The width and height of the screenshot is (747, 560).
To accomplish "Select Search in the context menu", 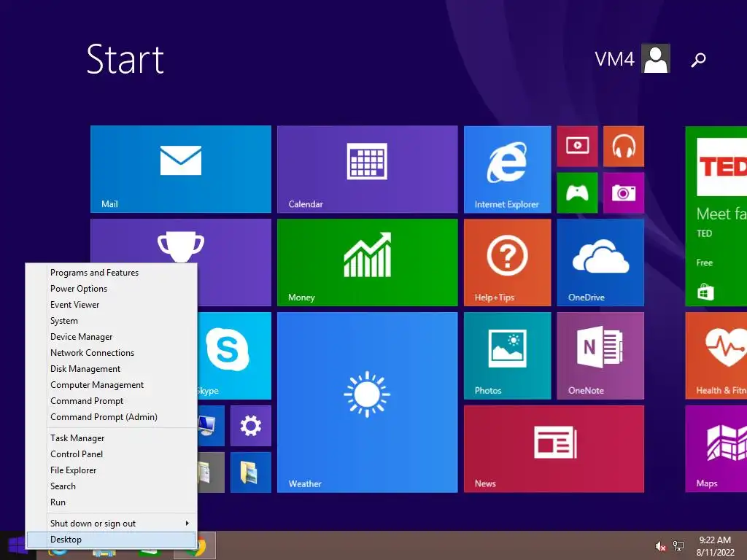I will (x=112, y=486).
